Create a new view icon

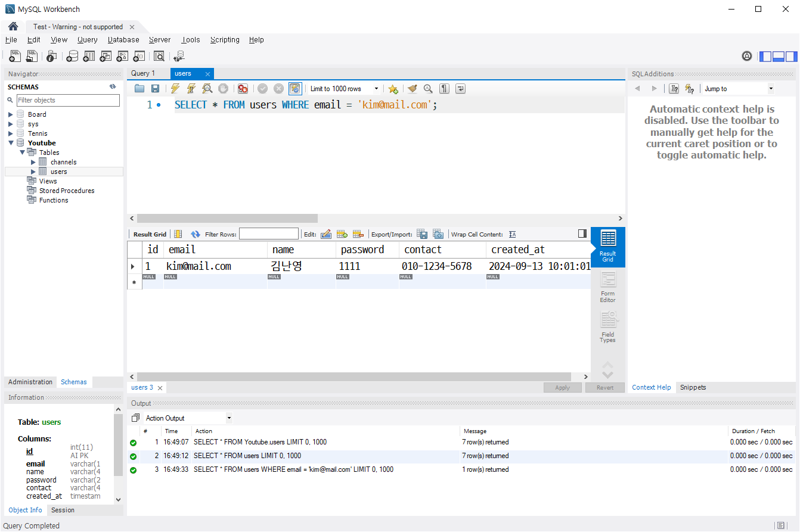coord(106,56)
